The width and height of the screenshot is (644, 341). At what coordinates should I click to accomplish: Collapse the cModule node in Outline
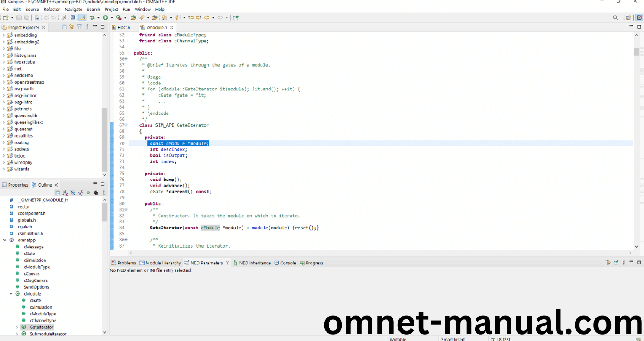point(11,294)
